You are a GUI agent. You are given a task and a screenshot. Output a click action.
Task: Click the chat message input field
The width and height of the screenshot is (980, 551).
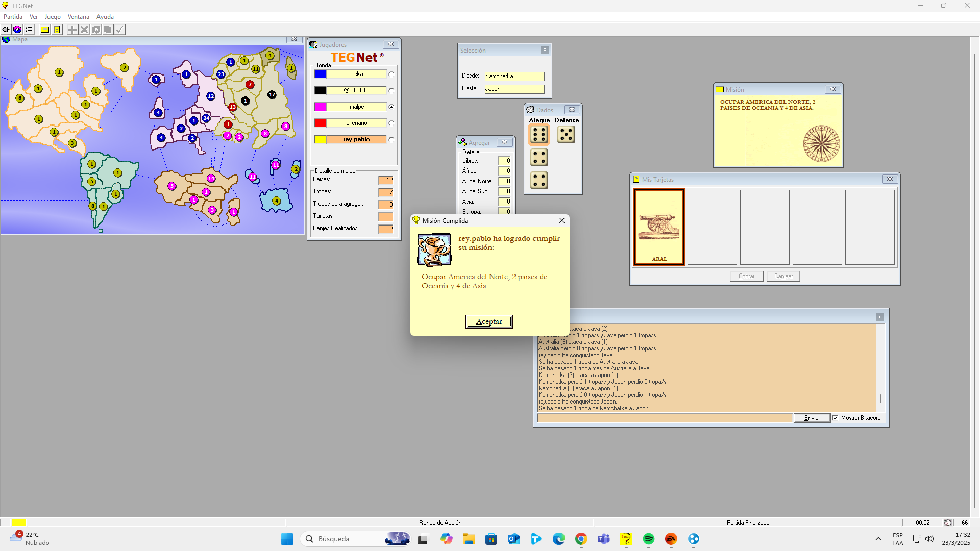pos(665,418)
